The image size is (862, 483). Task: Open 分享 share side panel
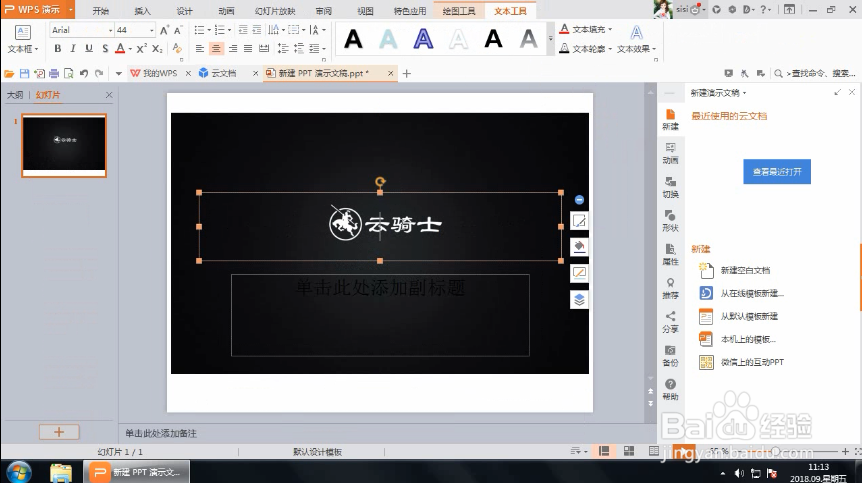[x=670, y=322]
